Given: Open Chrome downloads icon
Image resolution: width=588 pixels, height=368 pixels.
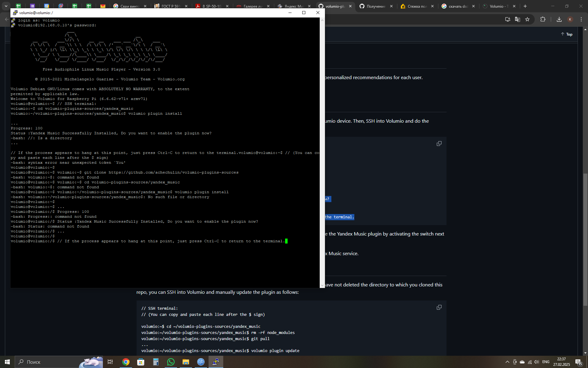Looking at the screenshot, I should [x=559, y=19].
